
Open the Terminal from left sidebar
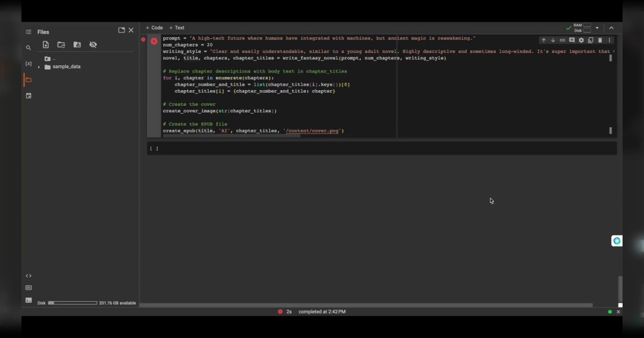[x=28, y=300]
